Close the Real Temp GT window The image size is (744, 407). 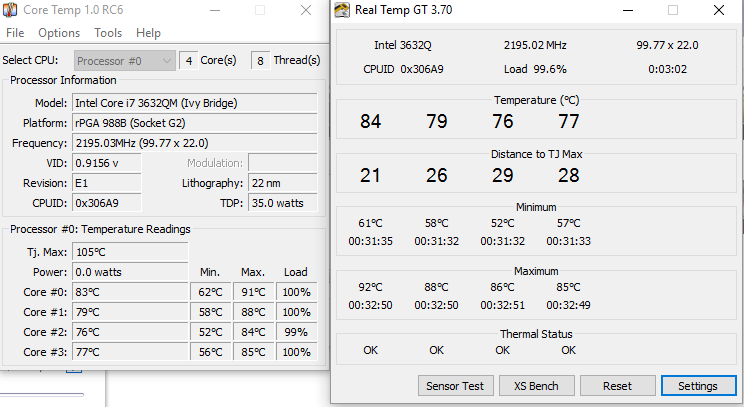click(719, 10)
